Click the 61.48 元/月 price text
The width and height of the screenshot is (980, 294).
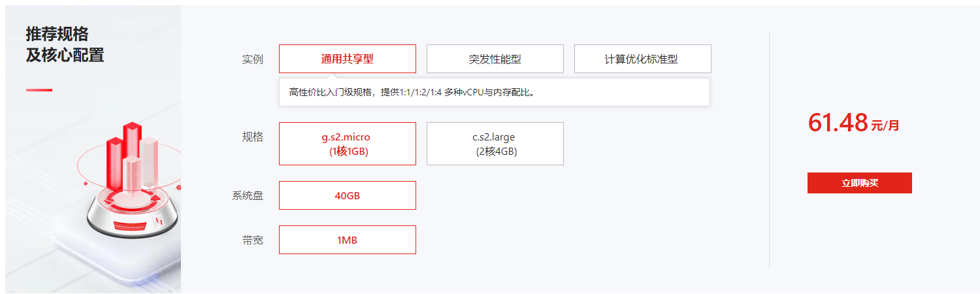pos(854,123)
